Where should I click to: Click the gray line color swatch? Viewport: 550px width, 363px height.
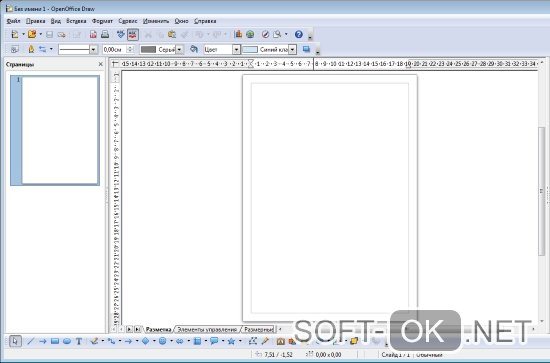148,49
